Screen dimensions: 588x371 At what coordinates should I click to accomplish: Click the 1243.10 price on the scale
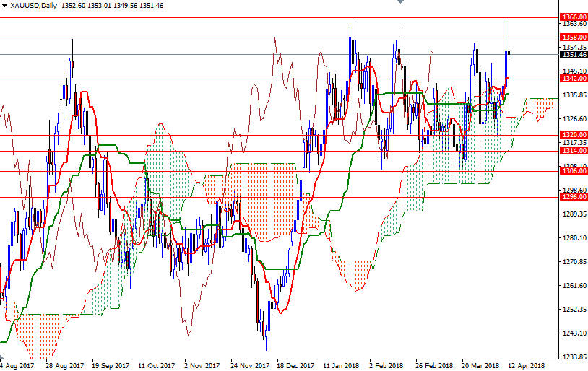573,333
